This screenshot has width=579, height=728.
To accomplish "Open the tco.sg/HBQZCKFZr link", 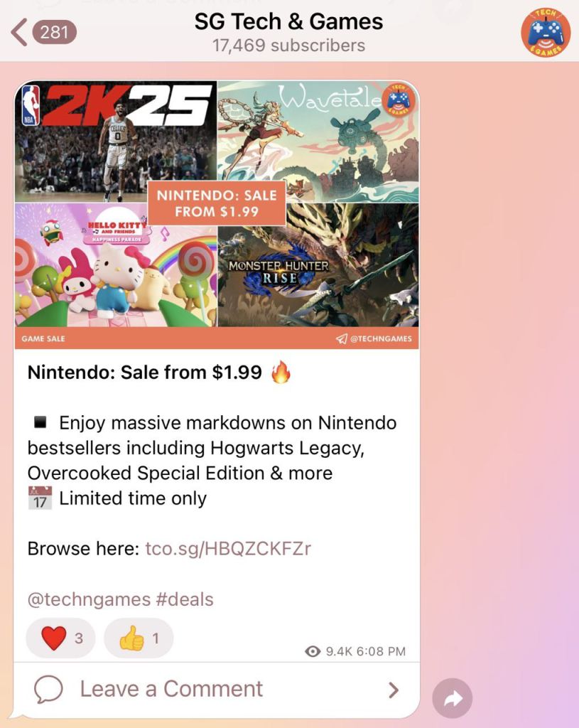I will tap(228, 548).
